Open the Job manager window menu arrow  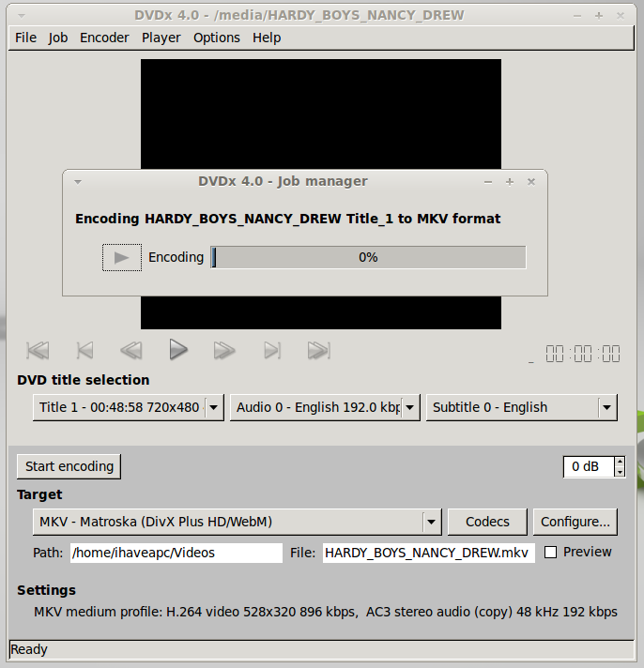78,182
